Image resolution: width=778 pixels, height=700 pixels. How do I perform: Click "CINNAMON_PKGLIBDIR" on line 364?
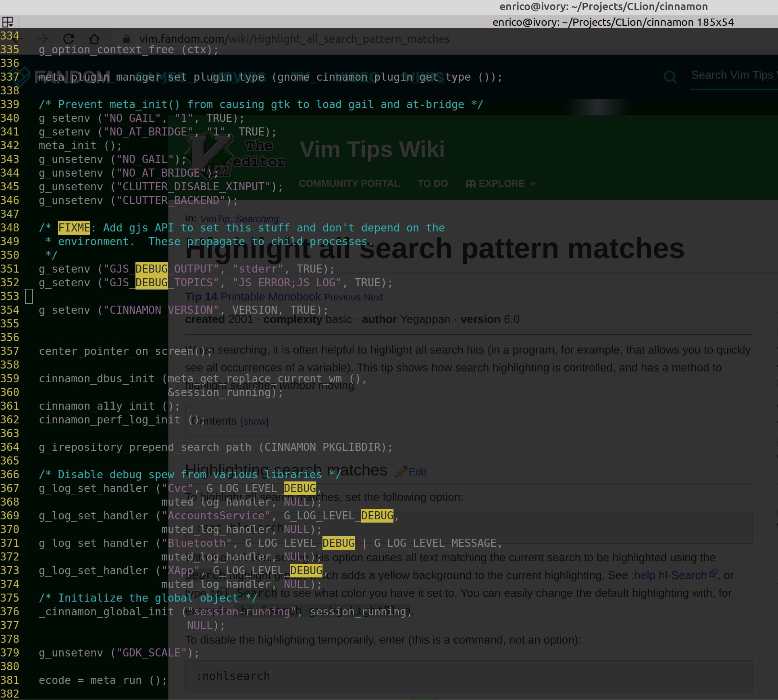[322, 447]
